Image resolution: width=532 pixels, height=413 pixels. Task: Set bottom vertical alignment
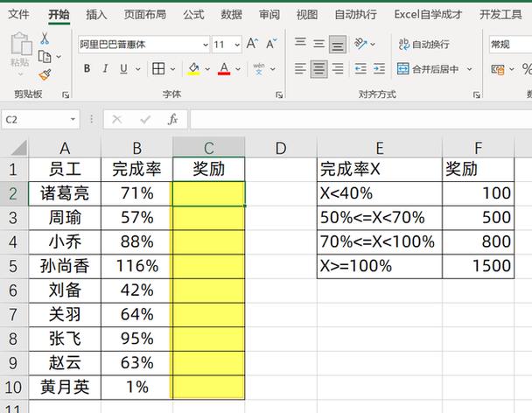pyautogui.click(x=338, y=45)
